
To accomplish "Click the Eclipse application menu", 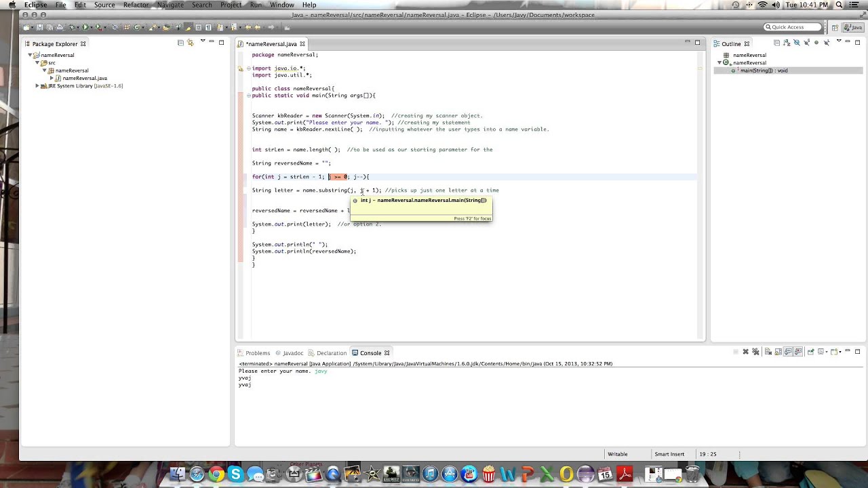I will (35, 5).
